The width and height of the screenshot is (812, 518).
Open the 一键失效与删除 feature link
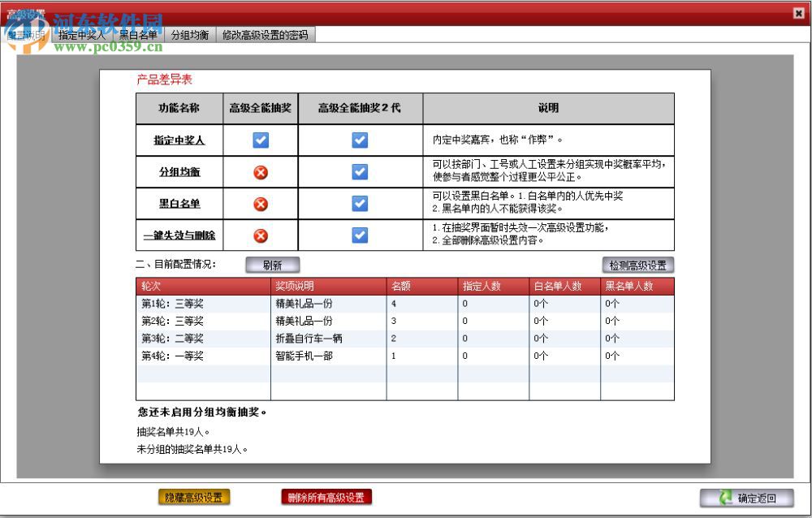[x=179, y=235]
